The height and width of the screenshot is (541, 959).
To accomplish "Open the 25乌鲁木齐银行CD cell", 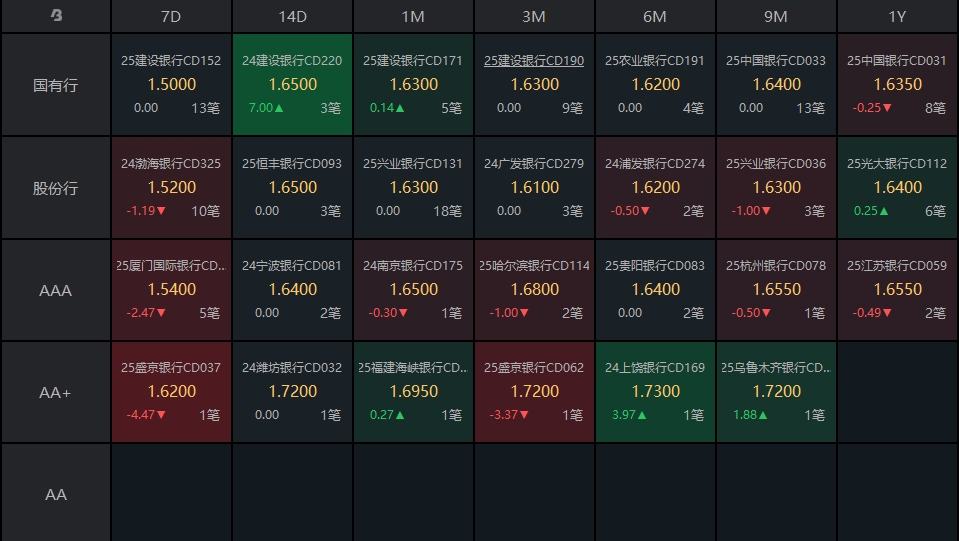I will pos(776,392).
